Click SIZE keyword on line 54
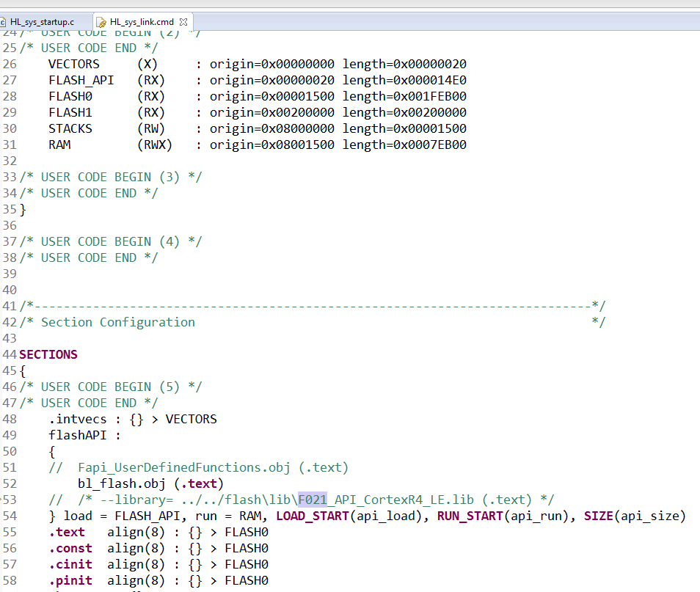 (x=599, y=516)
